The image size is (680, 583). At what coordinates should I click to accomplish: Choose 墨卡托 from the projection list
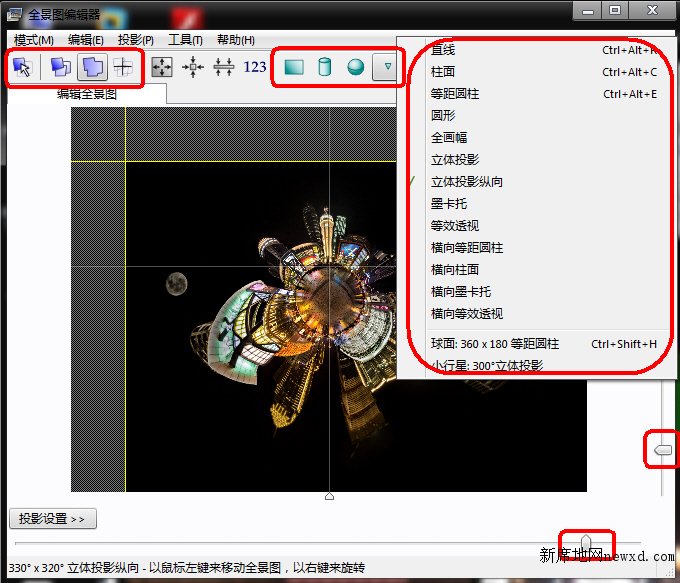[449, 204]
